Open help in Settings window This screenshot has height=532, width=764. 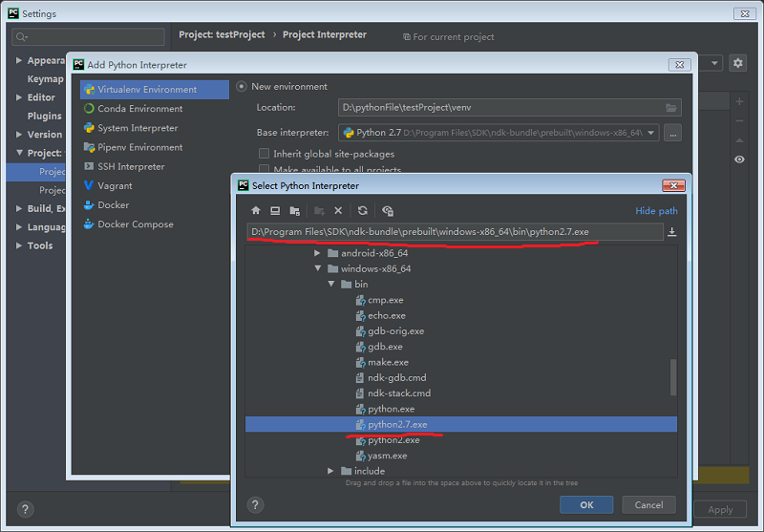[x=26, y=510]
